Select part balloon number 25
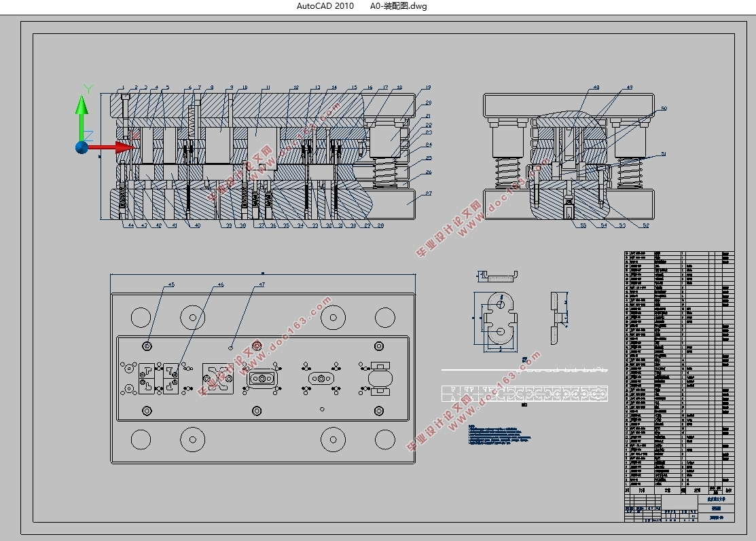The width and height of the screenshot is (756, 541). tap(429, 158)
